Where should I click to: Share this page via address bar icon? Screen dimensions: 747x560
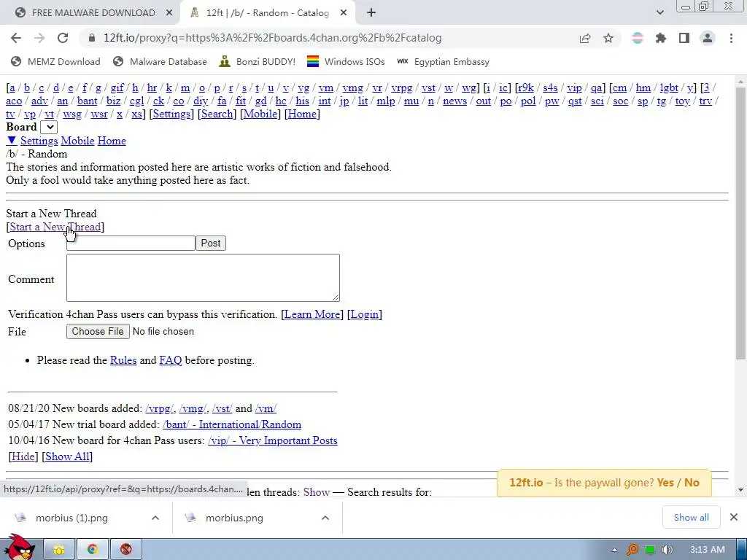click(585, 38)
